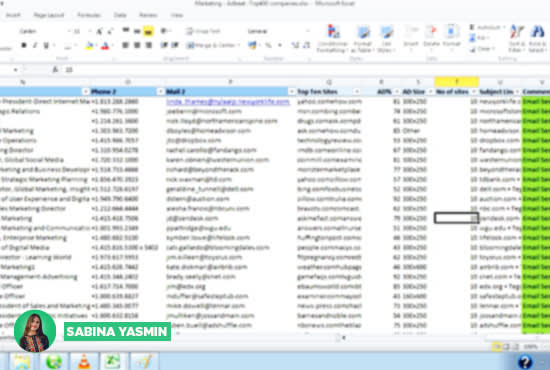
Task: Open Excel icon in taskbar
Action: 112,362
